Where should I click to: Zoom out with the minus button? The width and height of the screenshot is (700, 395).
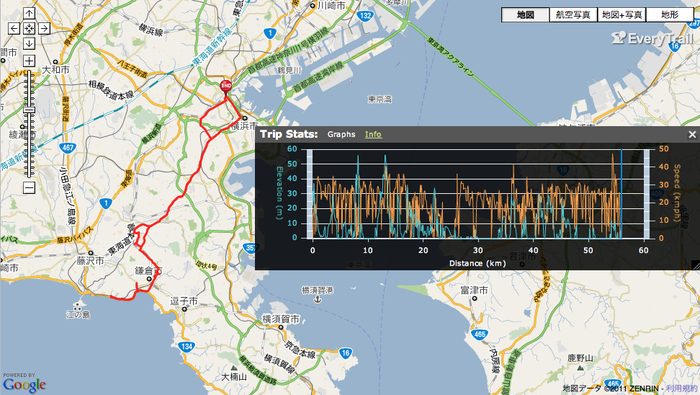click(29, 187)
